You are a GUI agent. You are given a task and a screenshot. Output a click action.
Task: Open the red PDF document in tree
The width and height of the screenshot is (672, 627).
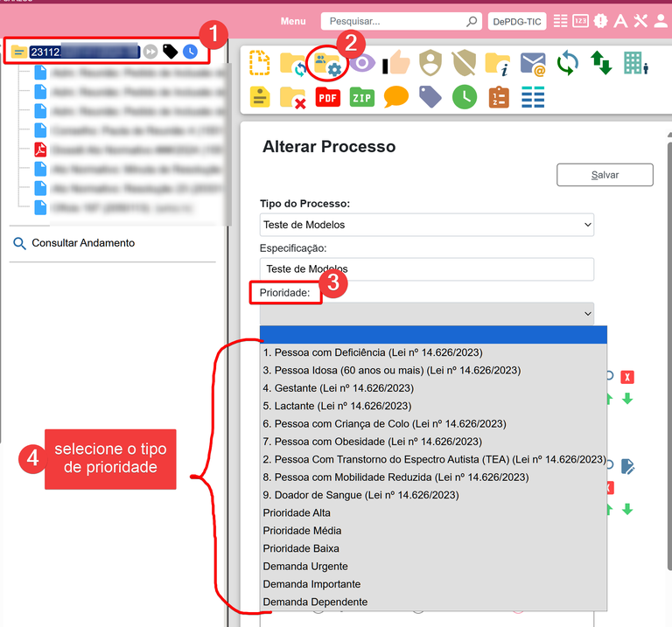tap(40, 150)
